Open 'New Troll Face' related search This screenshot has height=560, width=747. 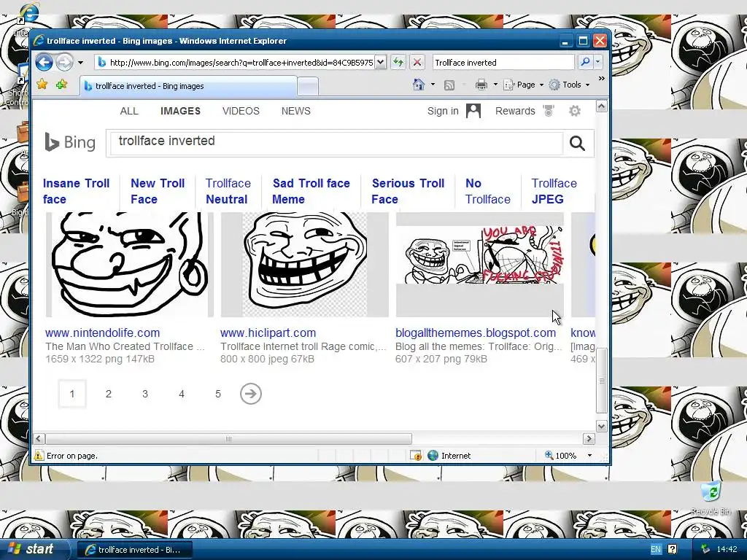(158, 191)
